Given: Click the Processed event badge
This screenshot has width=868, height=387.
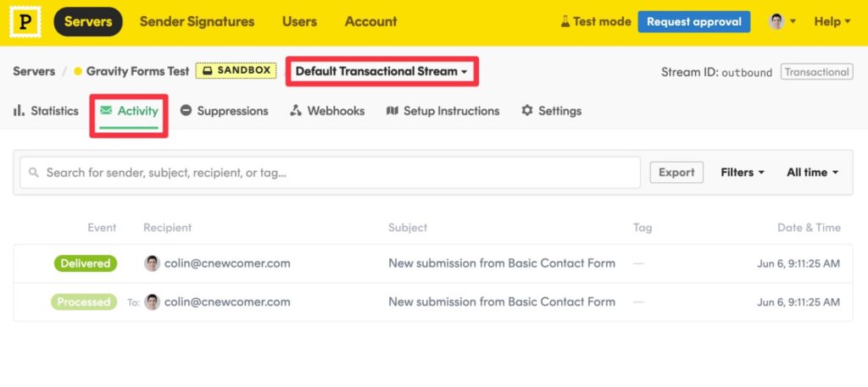Looking at the screenshot, I should coord(84,301).
